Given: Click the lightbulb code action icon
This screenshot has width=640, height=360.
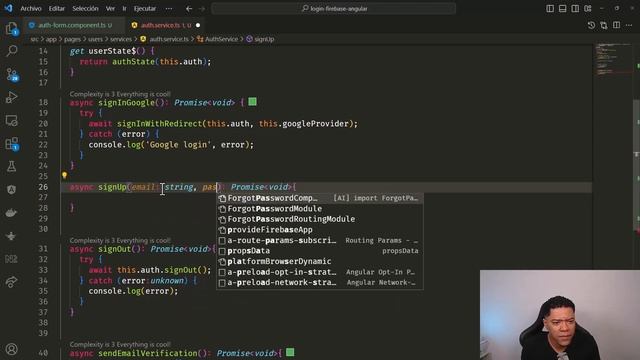Looking at the screenshot, I should point(64,176).
